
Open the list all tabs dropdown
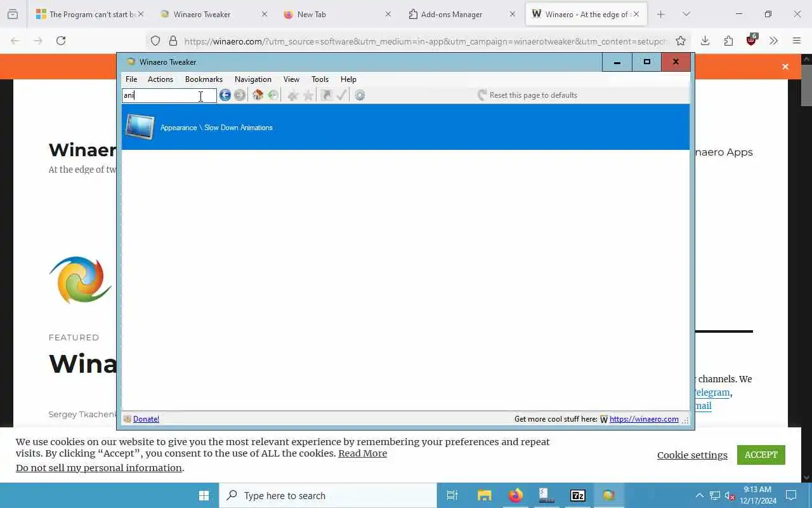click(686, 14)
